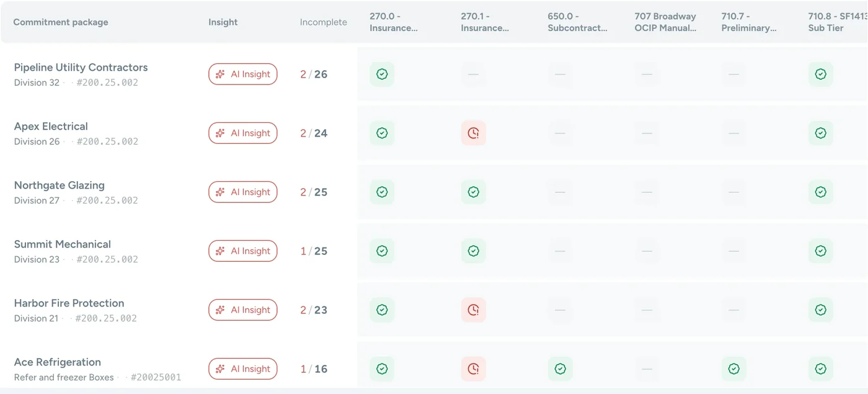Open 710.8 Sub Tier check for Harbor Fire
The image size is (868, 394).
point(821,310)
